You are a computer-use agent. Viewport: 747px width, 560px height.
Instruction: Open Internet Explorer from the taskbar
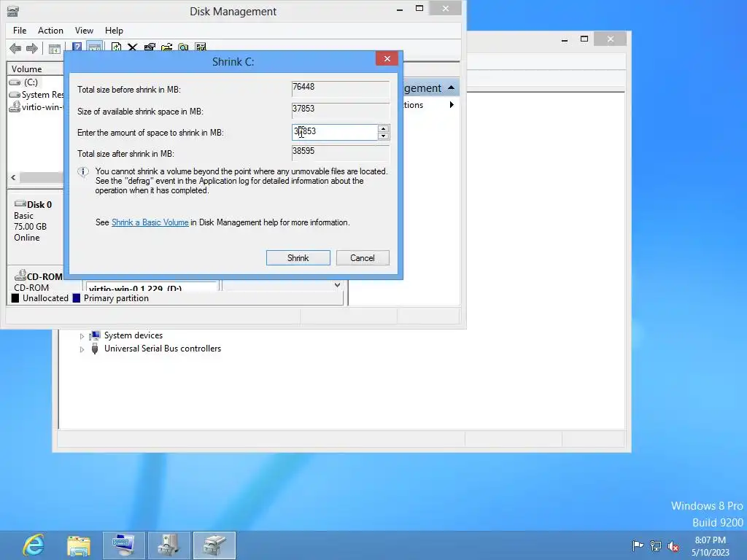pos(34,545)
